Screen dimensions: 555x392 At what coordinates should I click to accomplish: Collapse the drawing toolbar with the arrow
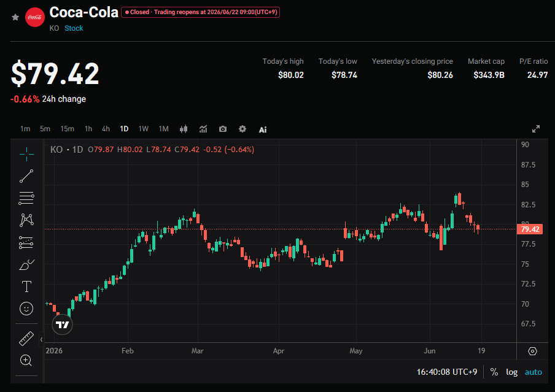(41, 340)
